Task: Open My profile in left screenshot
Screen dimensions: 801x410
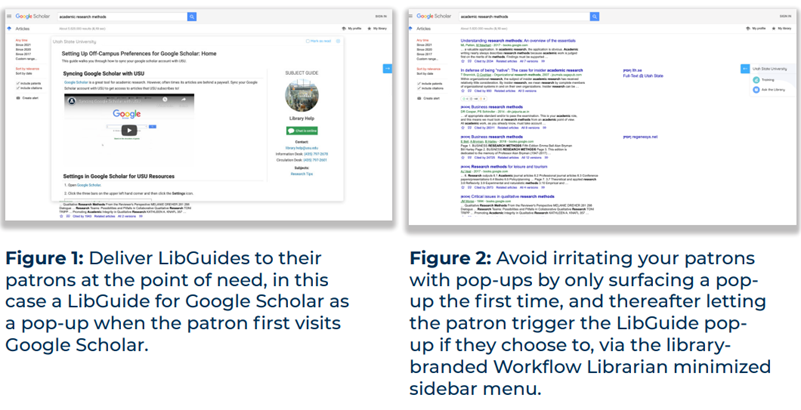Action: [352, 29]
